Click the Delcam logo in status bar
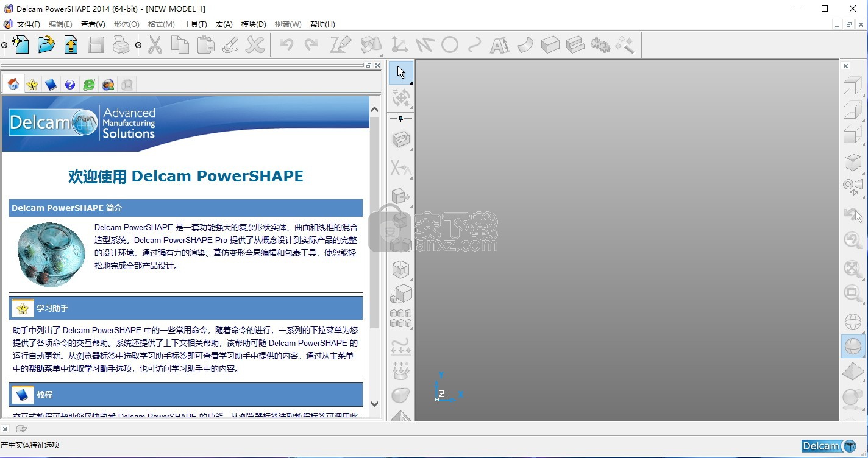The height and width of the screenshot is (458, 868). point(829,446)
